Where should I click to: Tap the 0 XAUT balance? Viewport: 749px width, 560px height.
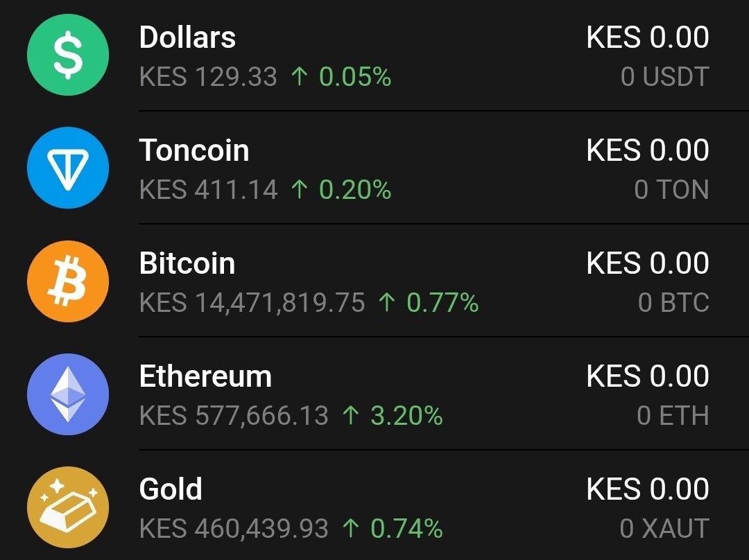click(x=664, y=529)
